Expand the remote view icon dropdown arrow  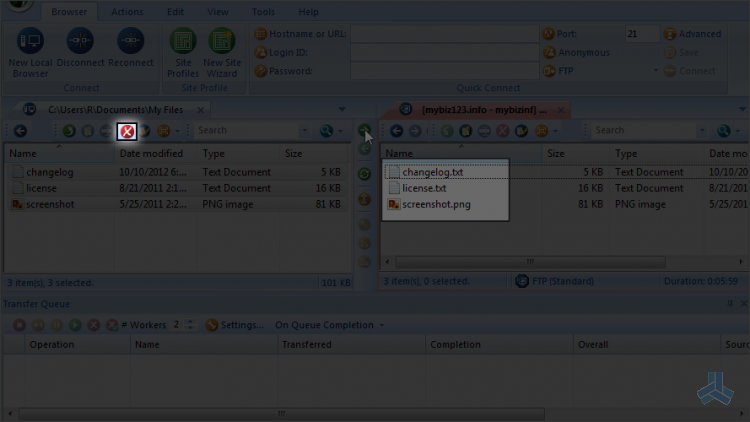(555, 131)
